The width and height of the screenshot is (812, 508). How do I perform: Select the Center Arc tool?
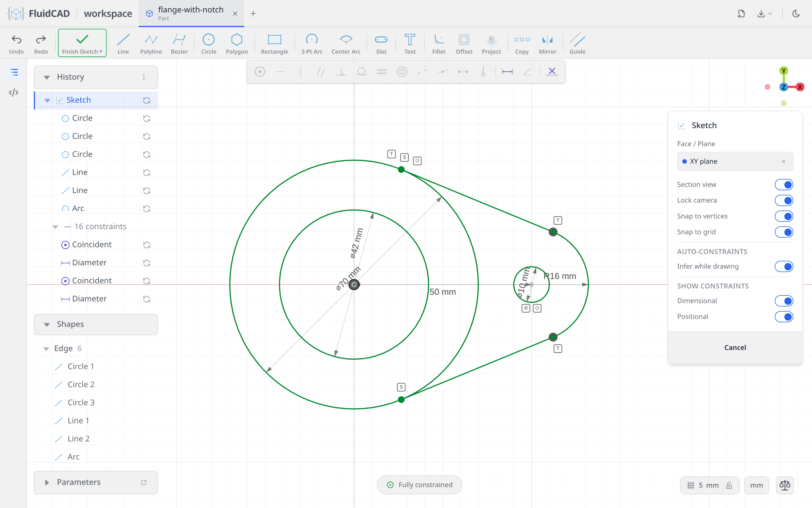(346, 44)
